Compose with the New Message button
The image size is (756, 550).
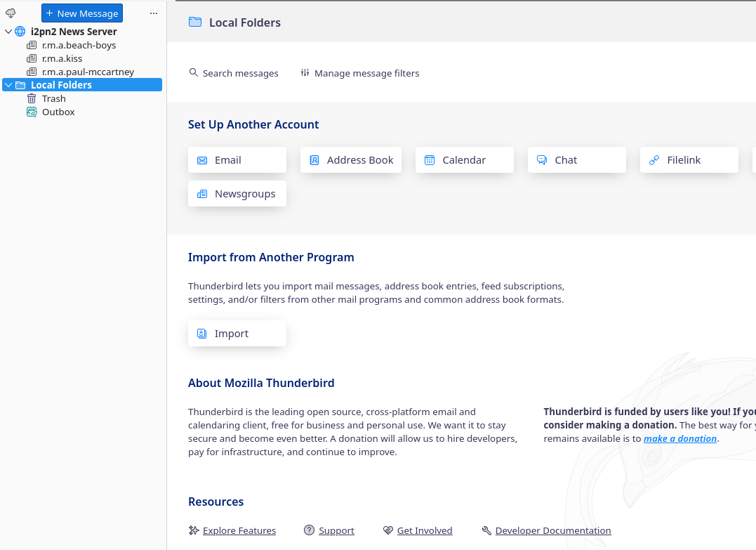pos(82,13)
